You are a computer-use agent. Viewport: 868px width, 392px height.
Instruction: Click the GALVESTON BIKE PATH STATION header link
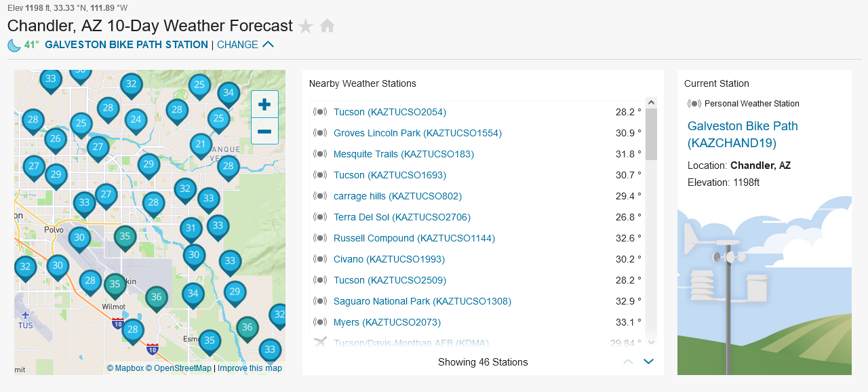[x=126, y=45]
